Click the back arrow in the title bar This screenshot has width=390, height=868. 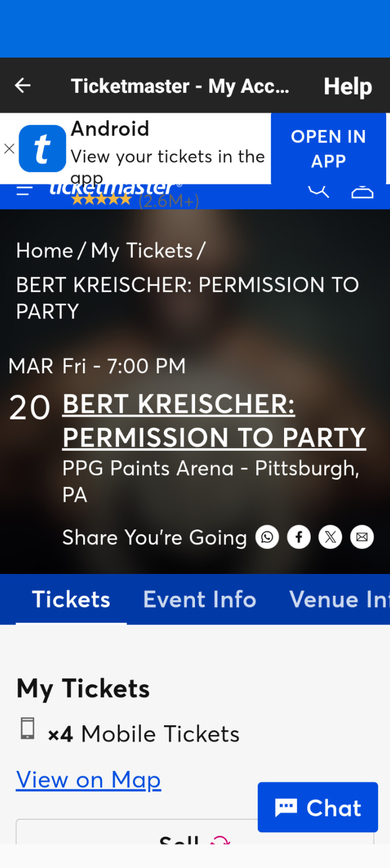22,85
